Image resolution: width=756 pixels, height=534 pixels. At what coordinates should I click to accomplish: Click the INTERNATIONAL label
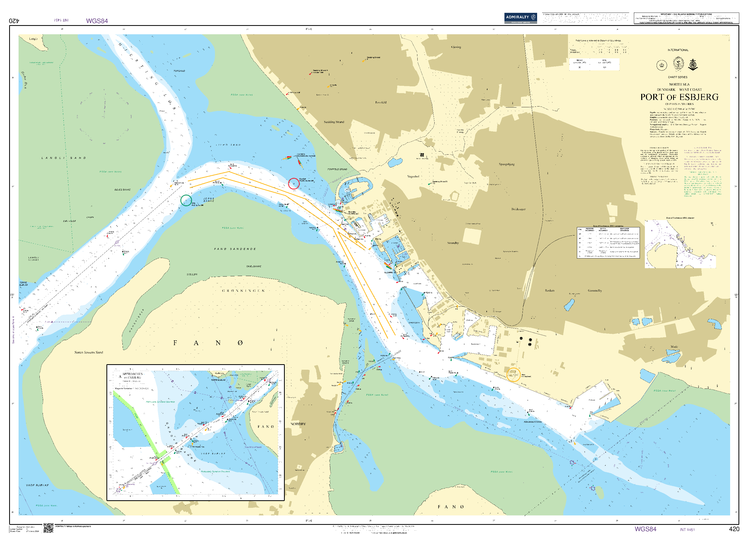pos(678,50)
